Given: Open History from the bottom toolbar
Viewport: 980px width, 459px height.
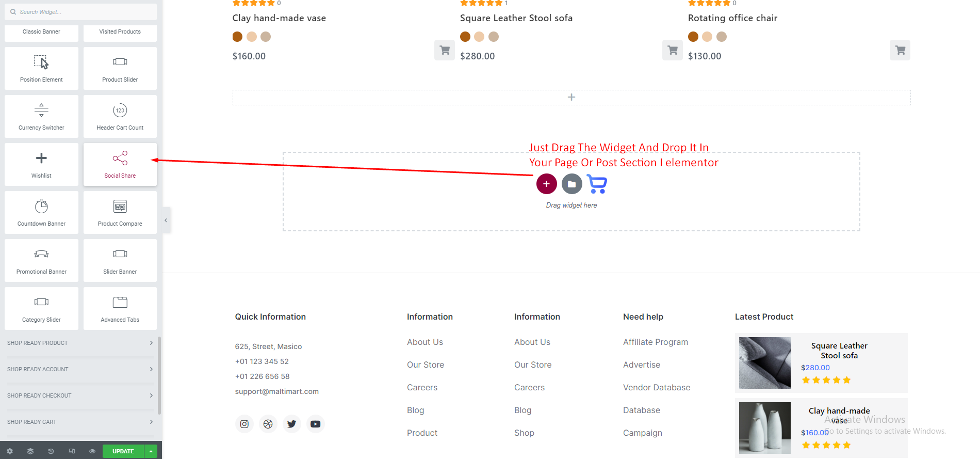Looking at the screenshot, I should click(x=51, y=451).
